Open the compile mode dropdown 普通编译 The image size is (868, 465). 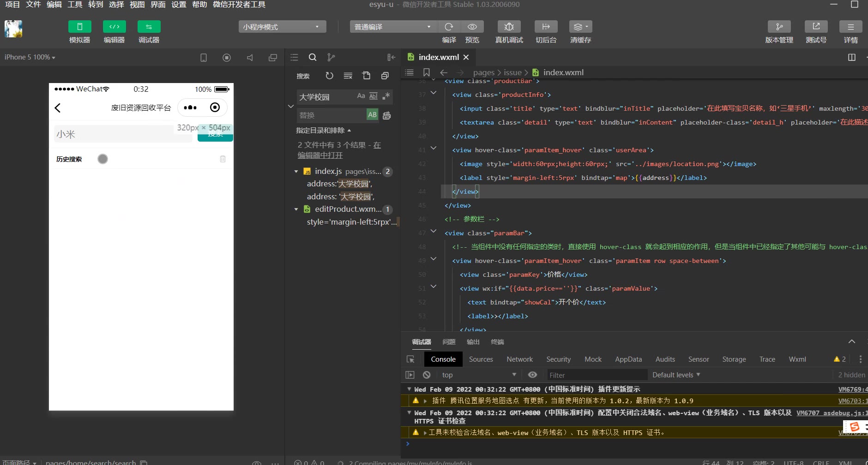tap(392, 27)
